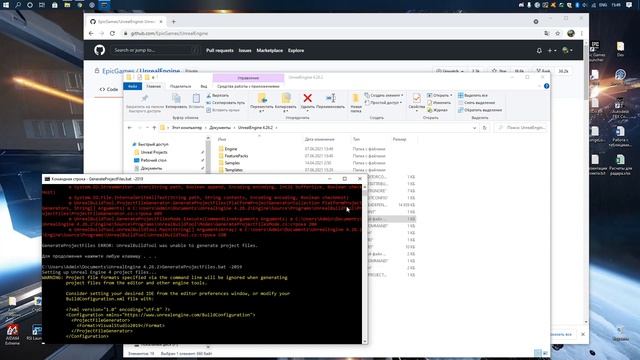Click the GitHub search field
The height and width of the screenshot is (360, 640).
tap(155, 50)
